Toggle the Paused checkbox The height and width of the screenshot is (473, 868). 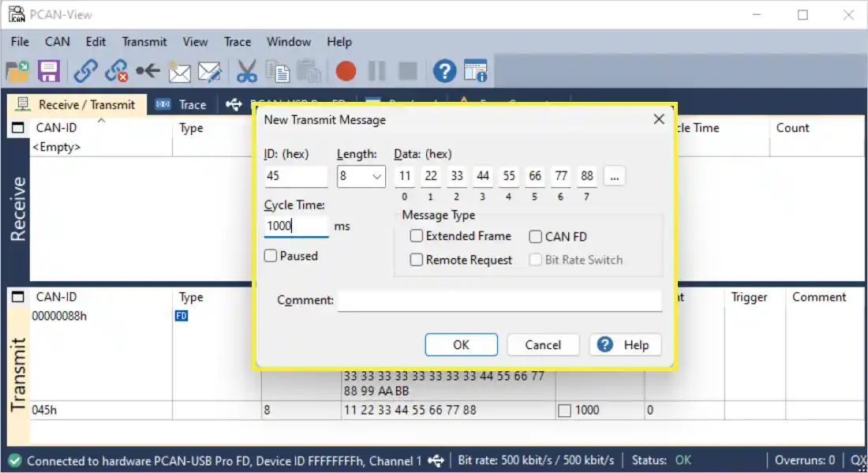click(x=270, y=256)
